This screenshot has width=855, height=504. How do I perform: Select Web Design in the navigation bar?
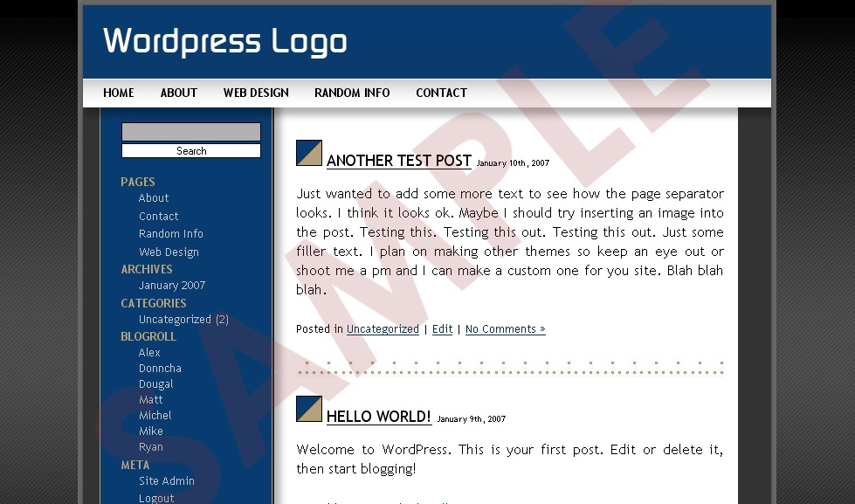[256, 93]
